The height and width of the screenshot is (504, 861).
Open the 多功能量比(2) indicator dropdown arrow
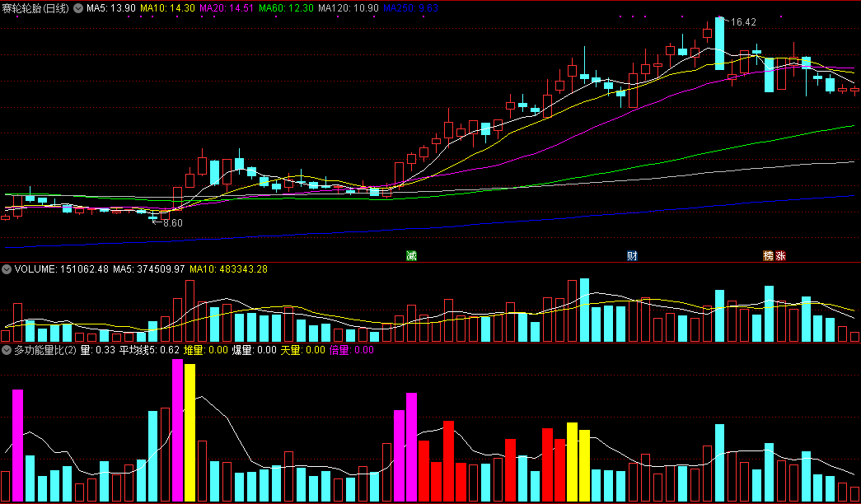(7, 350)
